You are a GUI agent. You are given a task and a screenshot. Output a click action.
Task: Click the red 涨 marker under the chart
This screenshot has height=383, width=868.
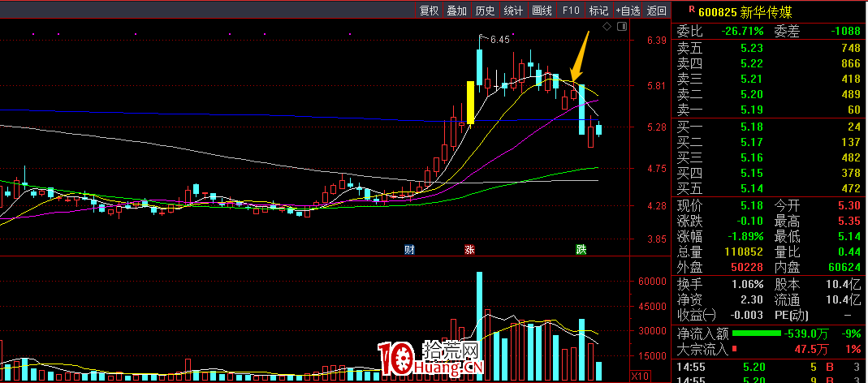pos(470,250)
